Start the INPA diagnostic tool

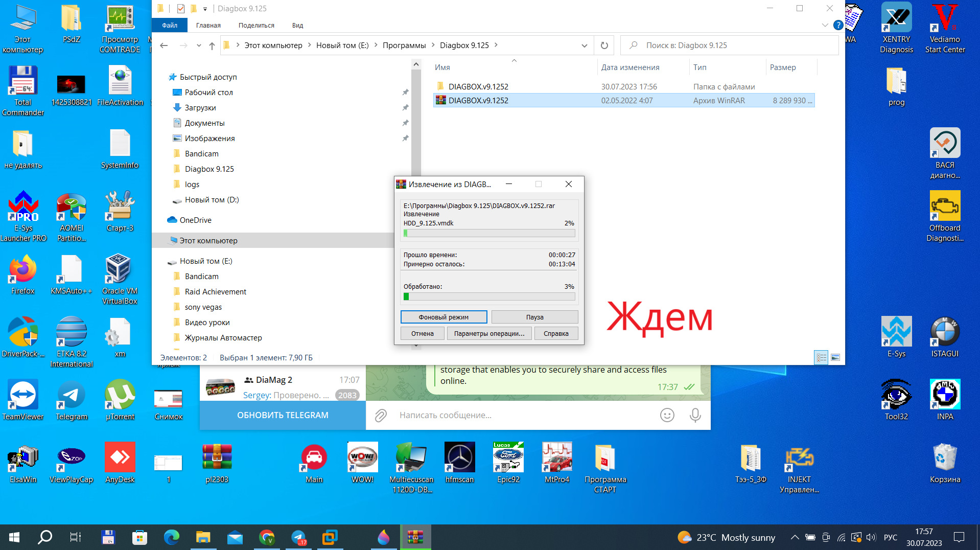[945, 397]
